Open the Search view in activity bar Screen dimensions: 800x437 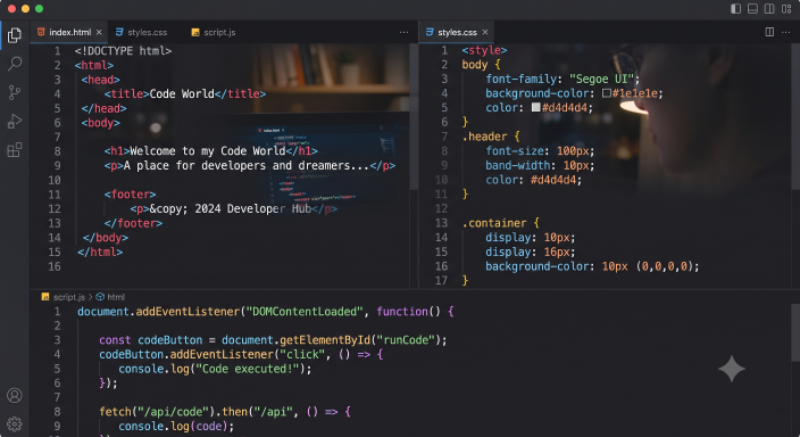15,64
